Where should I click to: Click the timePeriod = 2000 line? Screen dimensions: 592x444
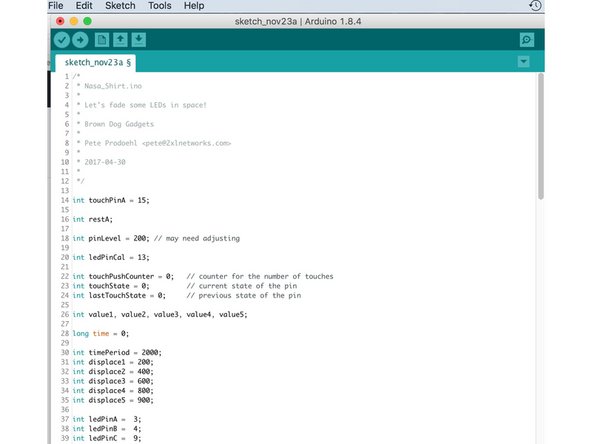click(x=117, y=353)
